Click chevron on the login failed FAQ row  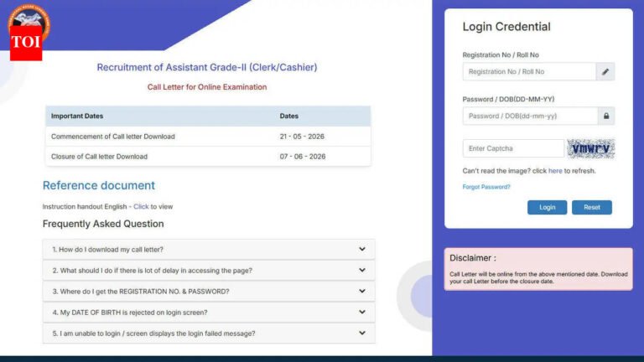click(x=362, y=333)
